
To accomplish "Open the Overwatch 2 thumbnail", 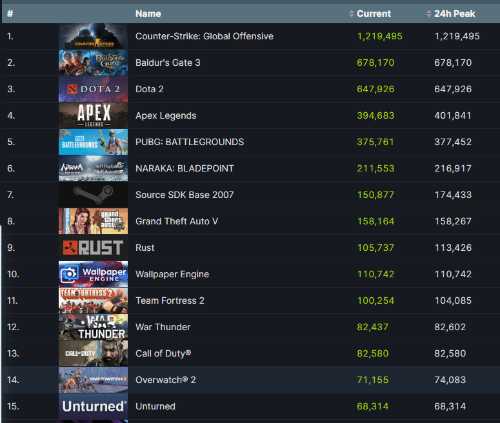I will (x=93, y=380).
